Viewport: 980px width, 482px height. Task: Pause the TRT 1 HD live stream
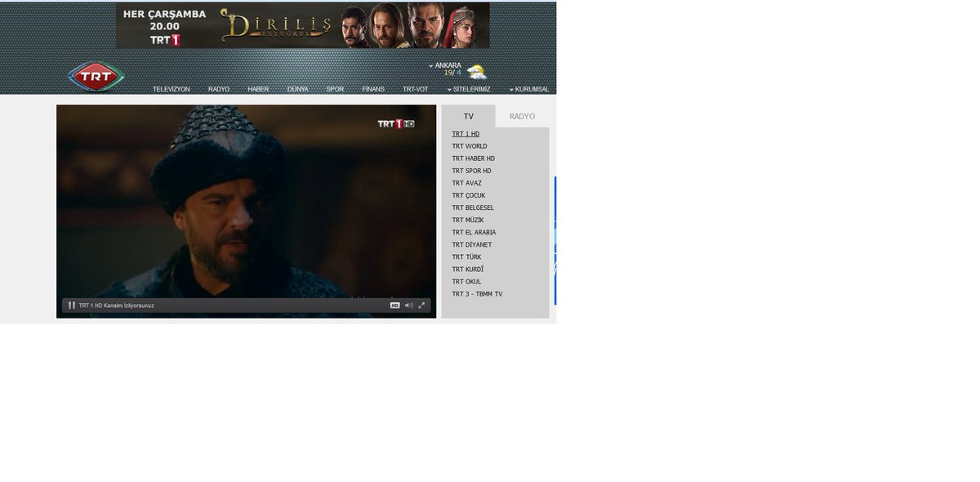72,306
